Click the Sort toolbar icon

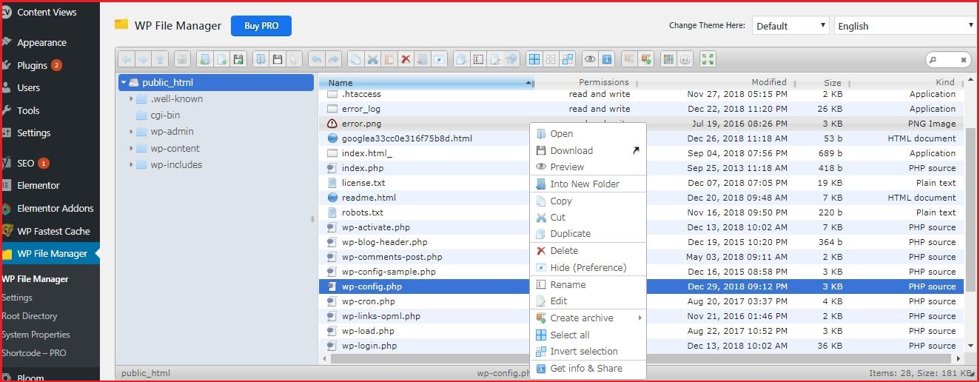(x=685, y=59)
